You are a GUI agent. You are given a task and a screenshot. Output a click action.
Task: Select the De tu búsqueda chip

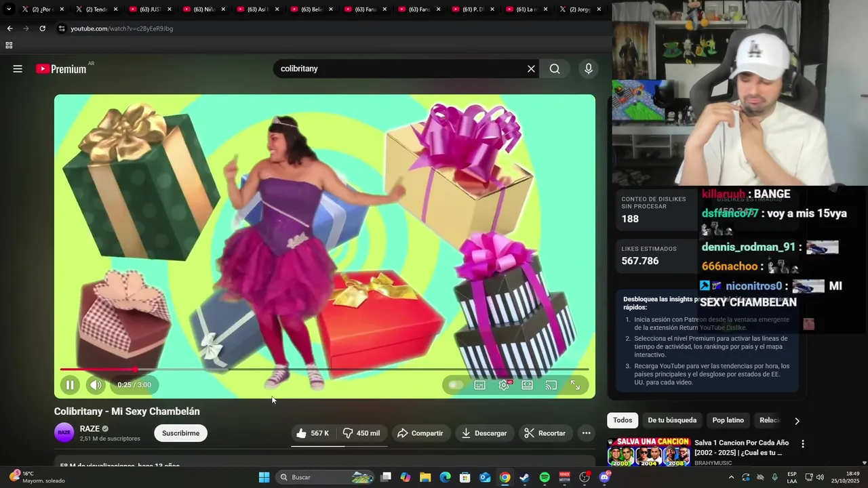pyautogui.click(x=672, y=420)
